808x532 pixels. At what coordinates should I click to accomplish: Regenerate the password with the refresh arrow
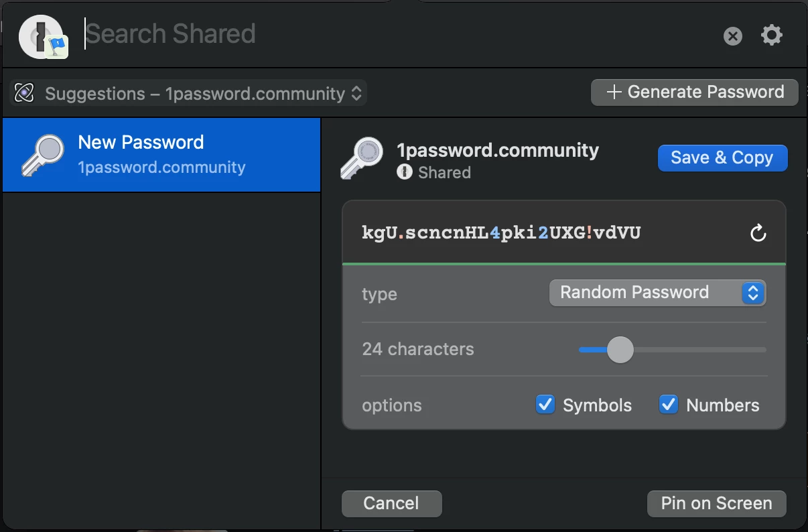[758, 234]
